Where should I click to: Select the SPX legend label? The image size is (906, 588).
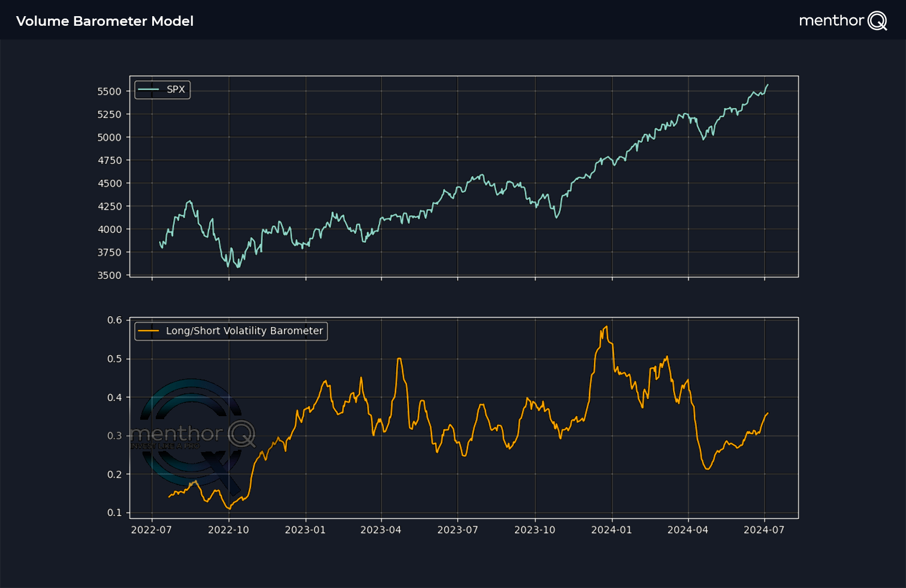[176, 90]
